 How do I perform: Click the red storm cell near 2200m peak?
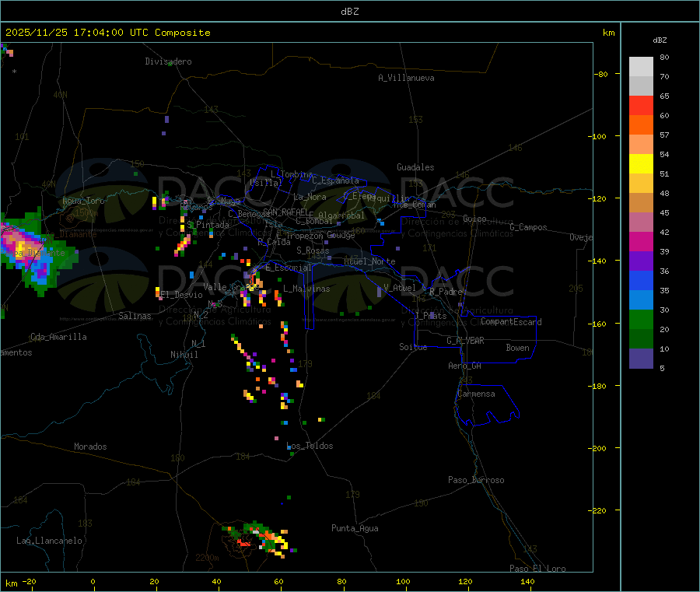tap(243, 543)
